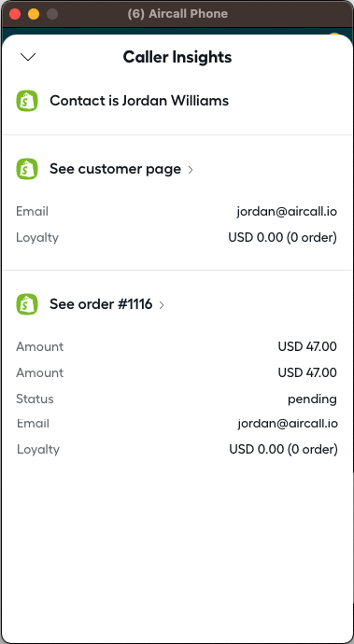Viewport: 354px width, 644px height.
Task: Click the order section email jordan@aircall.io
Action: click(x=288, y=424)
